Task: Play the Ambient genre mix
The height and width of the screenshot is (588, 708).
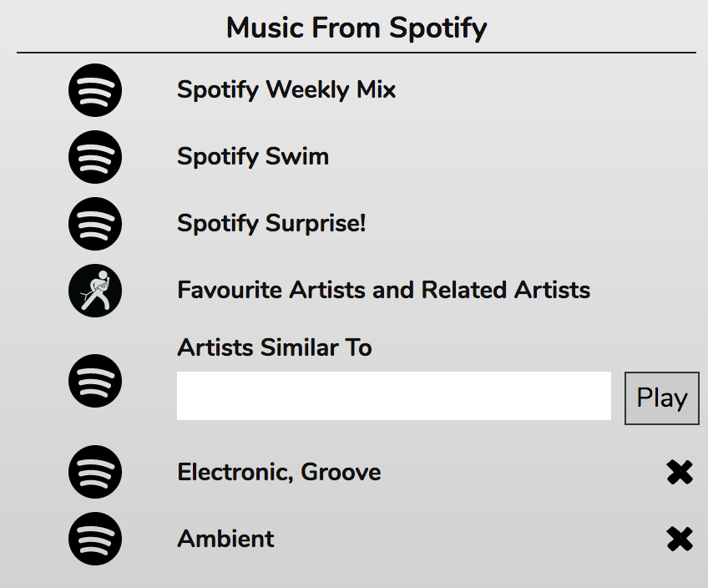Action: click(x=225, y=539)
